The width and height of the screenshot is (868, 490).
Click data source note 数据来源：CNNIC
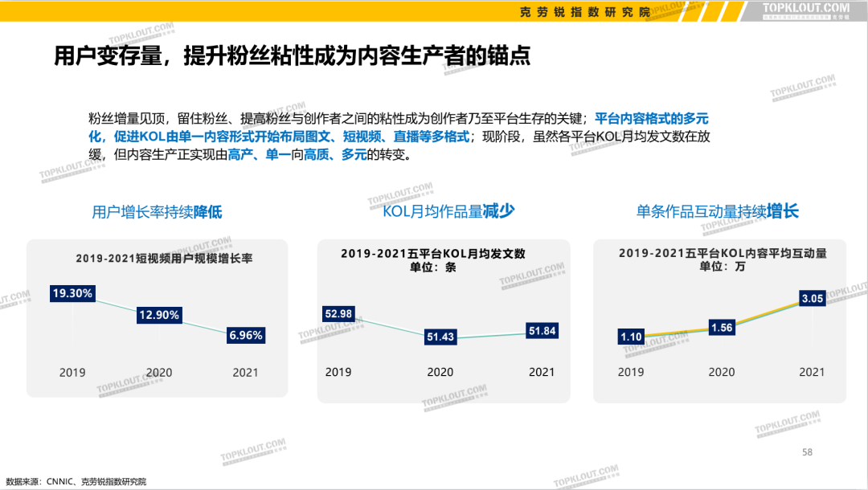(x=39, y=482)
